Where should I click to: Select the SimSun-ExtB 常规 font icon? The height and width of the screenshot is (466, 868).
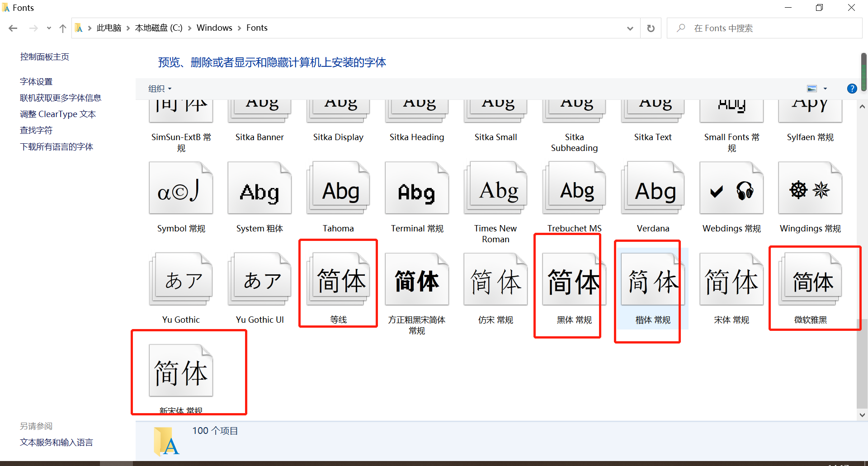tap(181, 111)
